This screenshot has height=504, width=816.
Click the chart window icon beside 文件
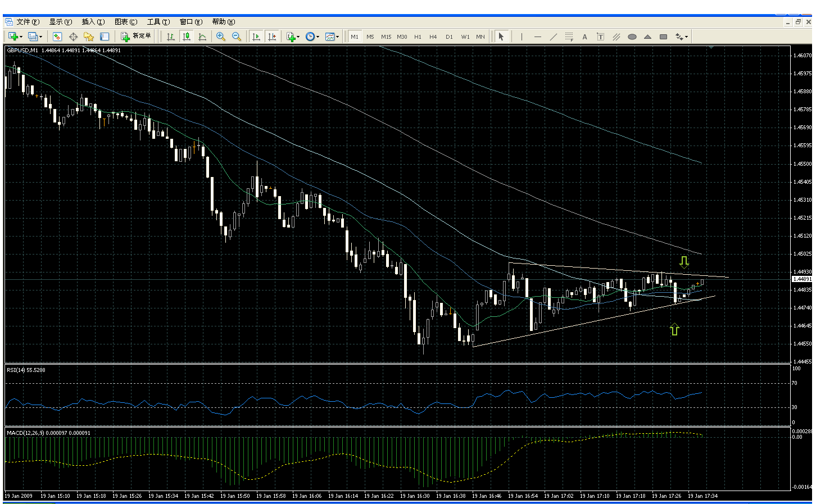click(x=9, y=22)
